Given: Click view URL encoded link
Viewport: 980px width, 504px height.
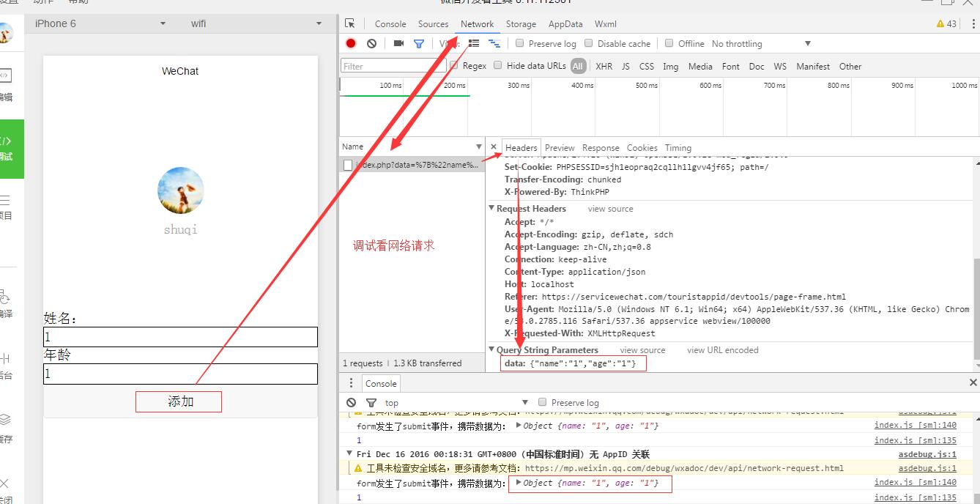Looking at the screenshot, I should (x=722, y=350).
